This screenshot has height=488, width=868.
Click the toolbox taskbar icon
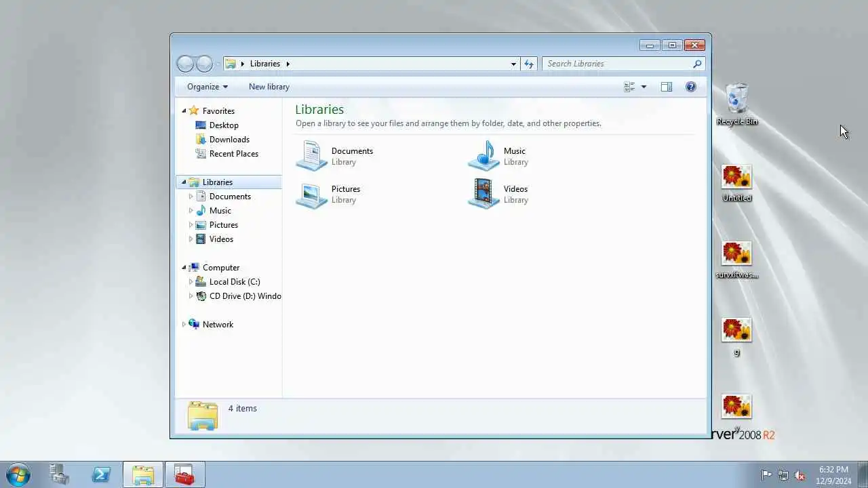(x=184, y=474)
